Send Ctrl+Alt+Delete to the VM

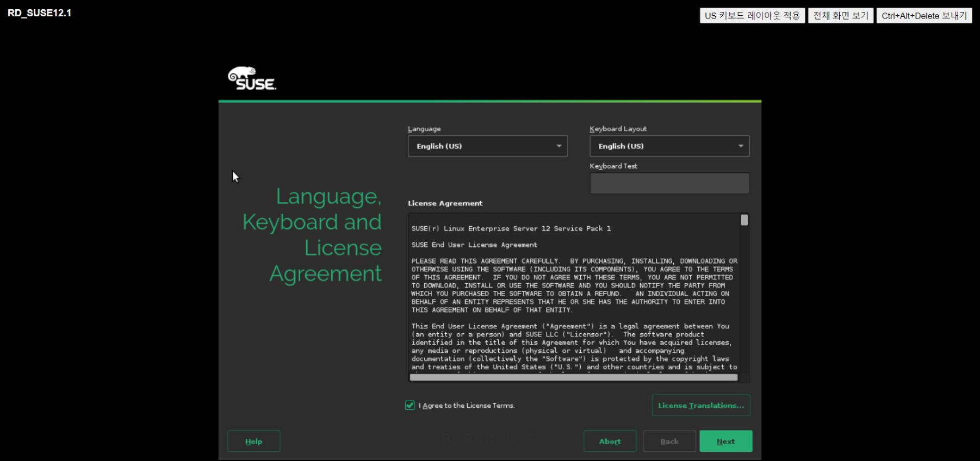(924, 16)
